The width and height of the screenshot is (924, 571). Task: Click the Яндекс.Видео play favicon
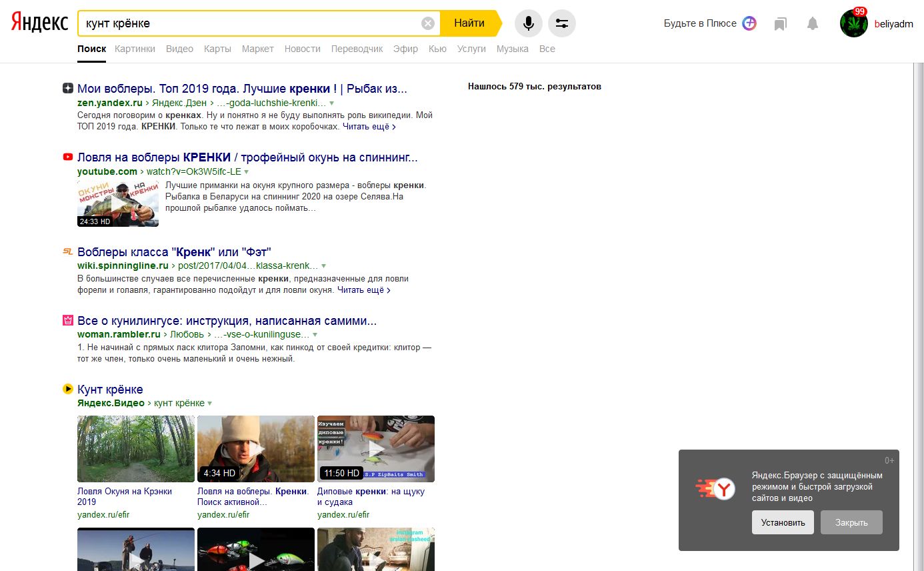(67, 389)
